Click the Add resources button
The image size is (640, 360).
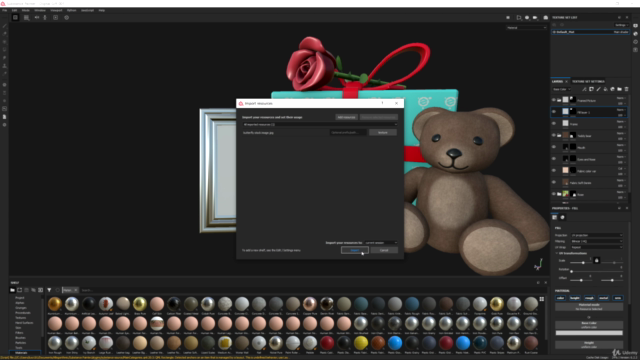[346, 117]
